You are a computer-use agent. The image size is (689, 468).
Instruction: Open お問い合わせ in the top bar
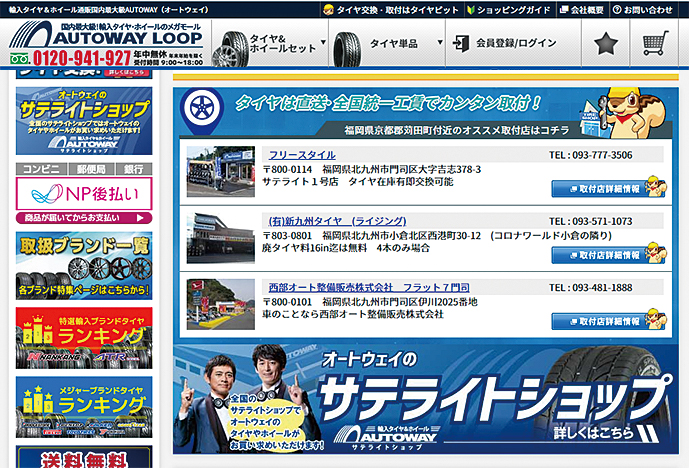pos(643,10)
